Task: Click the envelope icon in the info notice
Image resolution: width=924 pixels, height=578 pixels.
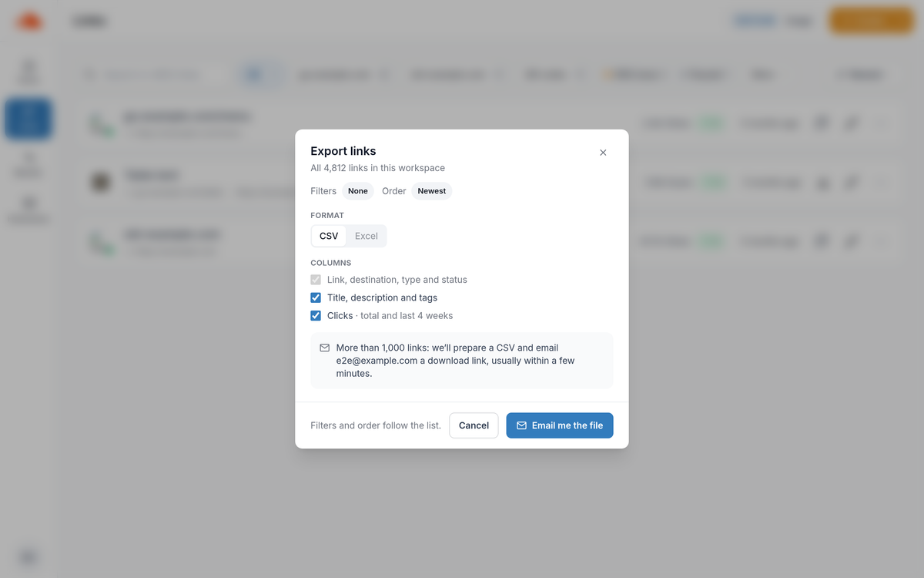Action: tap(325, 348)
